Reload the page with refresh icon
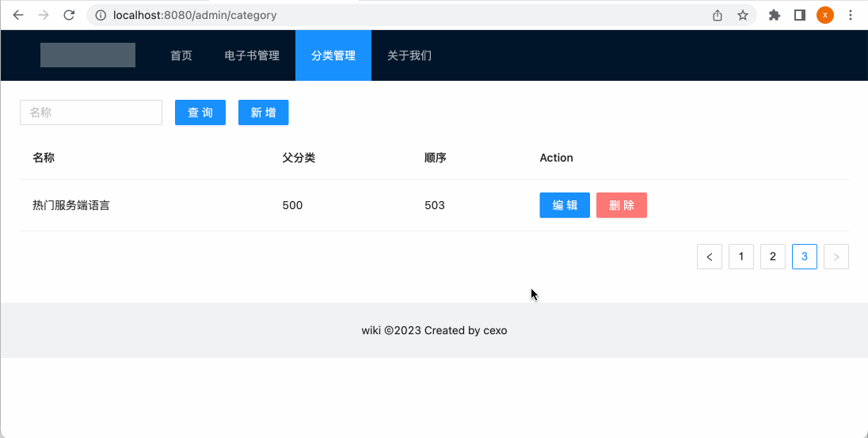Screen dimensions: 868x438 (x=69, y=15)
